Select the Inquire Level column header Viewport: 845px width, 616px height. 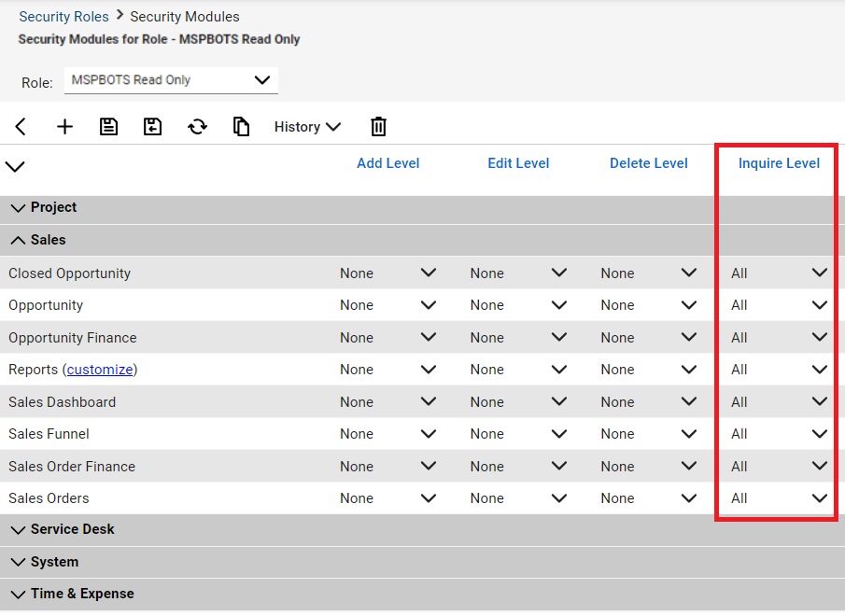779,162
